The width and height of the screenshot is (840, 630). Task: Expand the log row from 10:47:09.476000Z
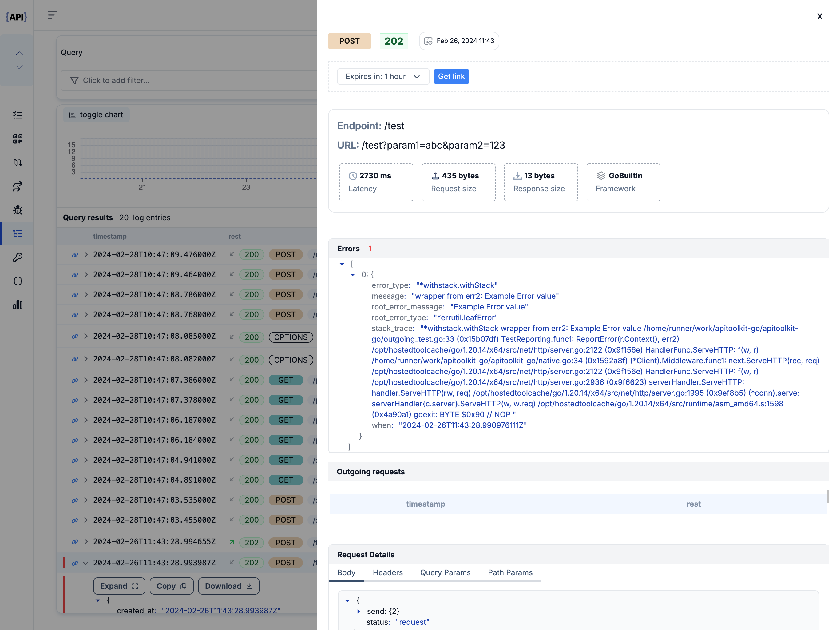85,255
